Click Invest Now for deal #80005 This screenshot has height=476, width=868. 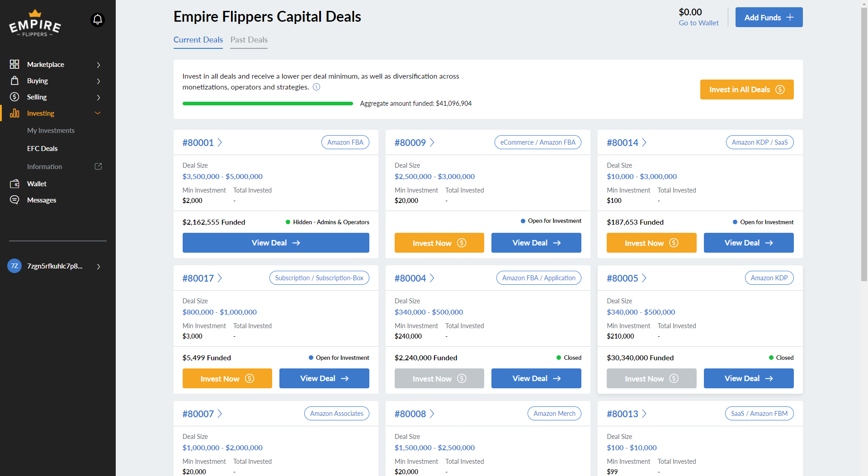(x=651, y=378)
